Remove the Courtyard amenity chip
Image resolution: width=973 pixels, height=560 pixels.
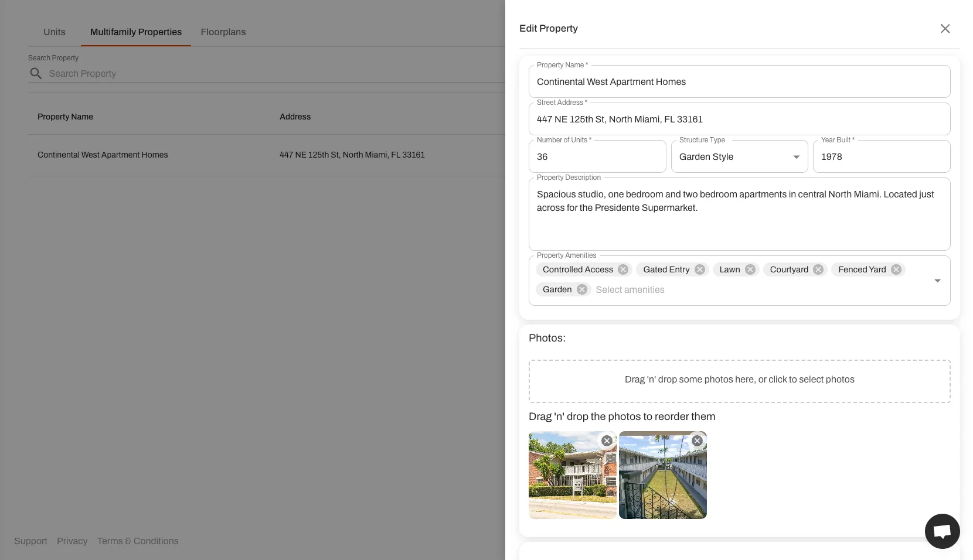pos(818,269)
